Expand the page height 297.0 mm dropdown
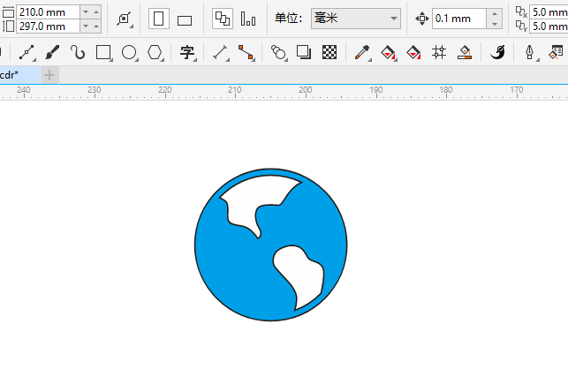The width and height of the screenshot is (568, 392). tap(86, 26)
